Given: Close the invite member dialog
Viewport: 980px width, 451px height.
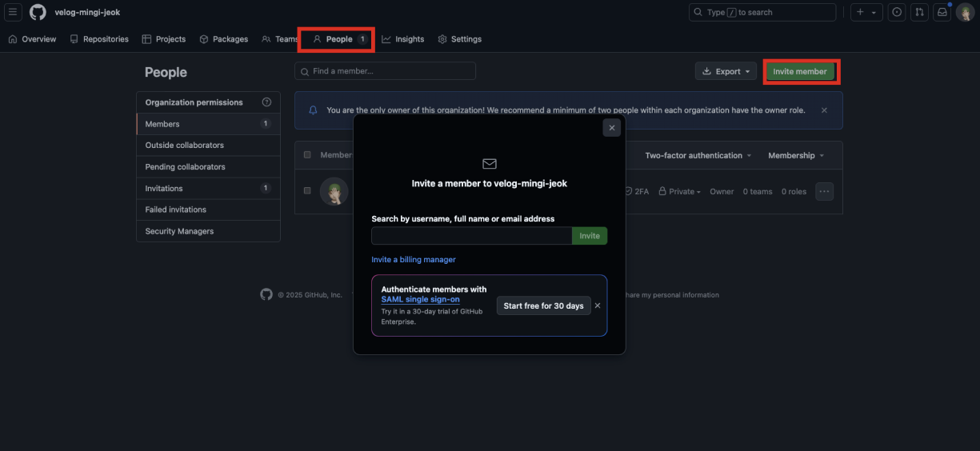Looking at the screenshot, I should tap(612, 127).
